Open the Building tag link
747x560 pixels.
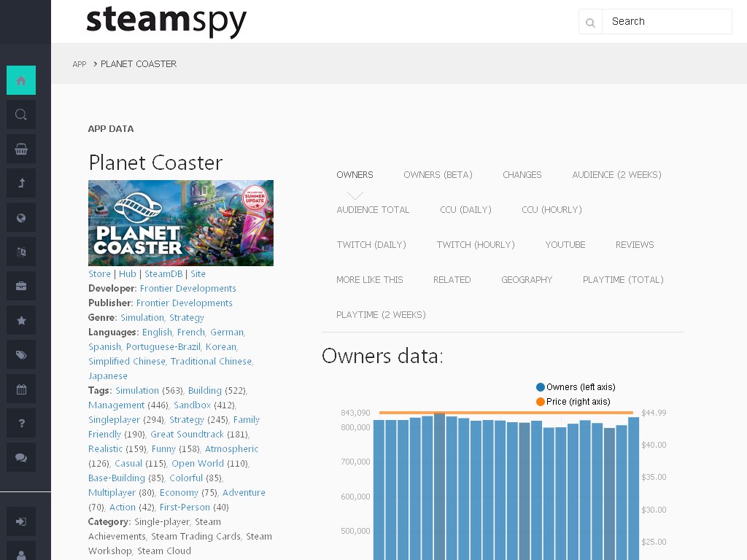pos(205,391)
